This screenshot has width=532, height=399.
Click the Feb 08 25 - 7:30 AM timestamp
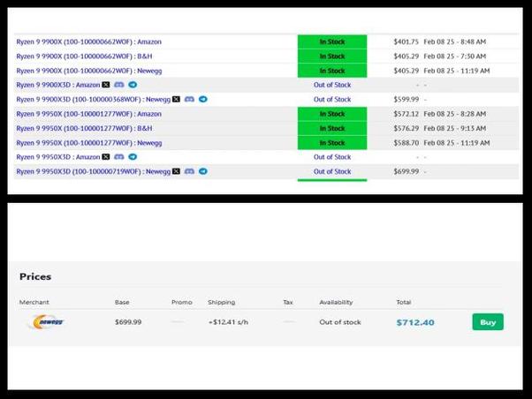pos(454,56)
